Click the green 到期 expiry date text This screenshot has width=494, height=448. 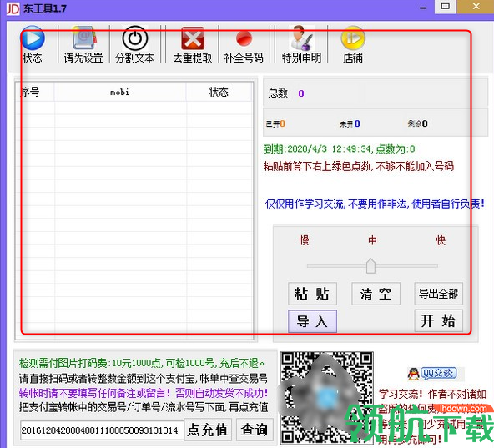pos(339,148)
